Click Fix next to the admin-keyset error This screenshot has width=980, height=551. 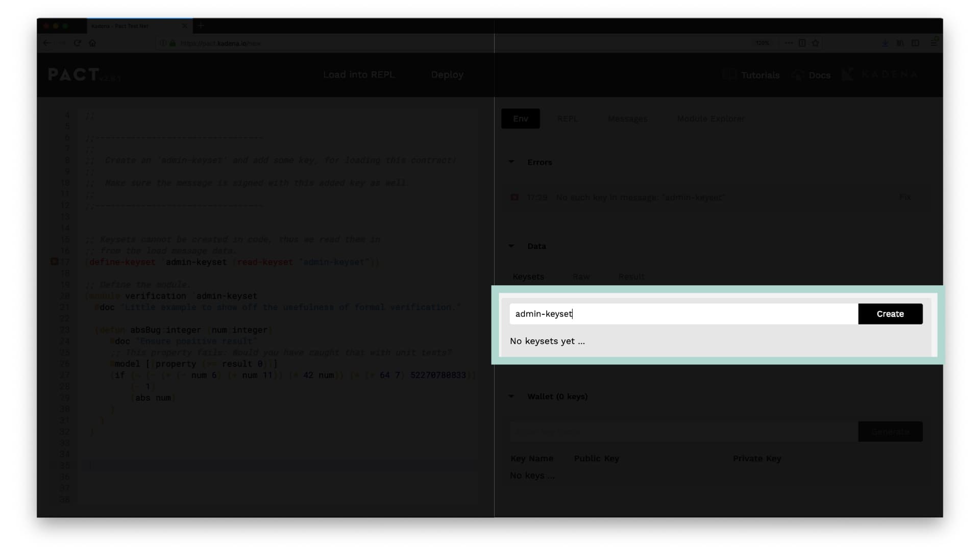tap(905, 197)
